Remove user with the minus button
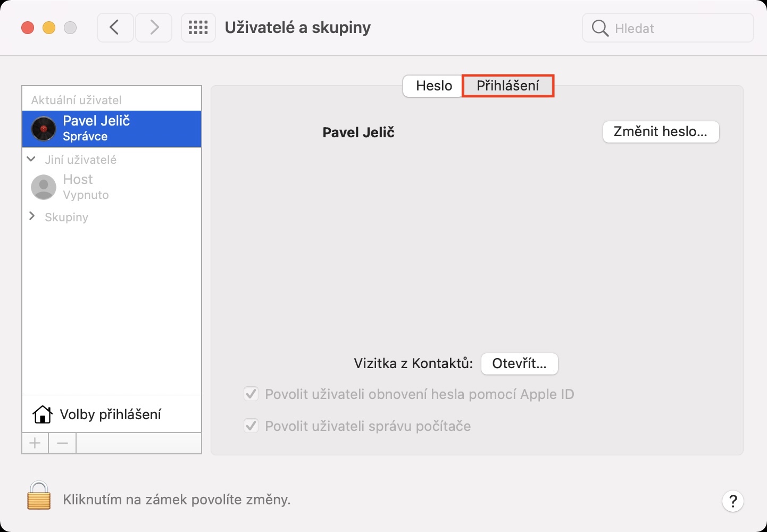 pyautogui.click(x=62, y=443)
